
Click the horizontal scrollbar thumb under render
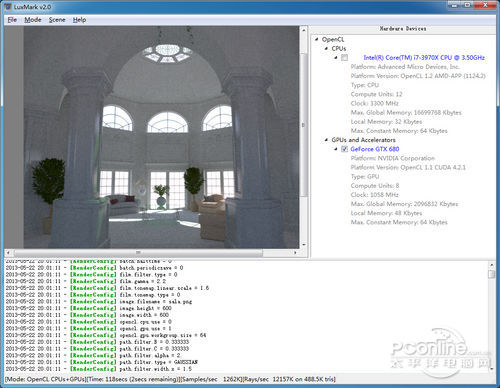(138, 253)
